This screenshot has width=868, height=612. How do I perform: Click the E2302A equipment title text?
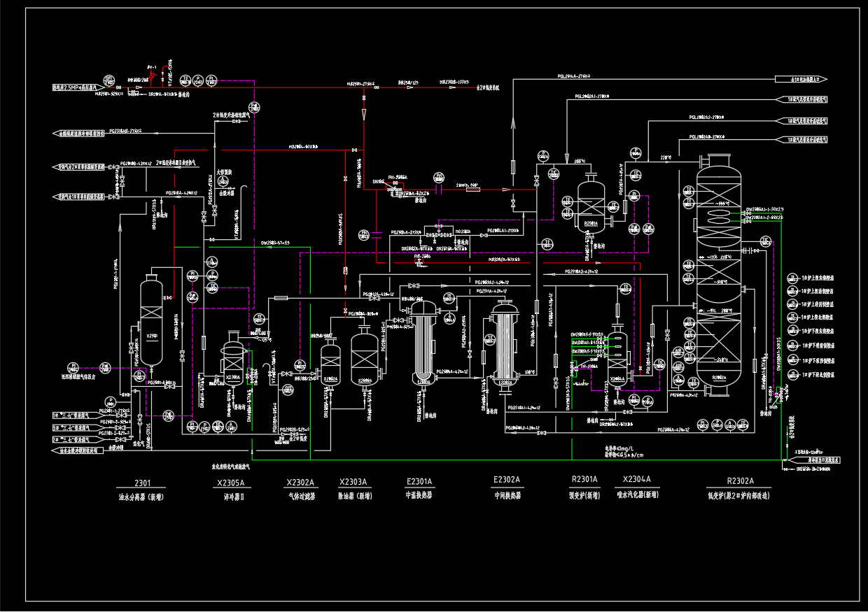coord(507,480)
